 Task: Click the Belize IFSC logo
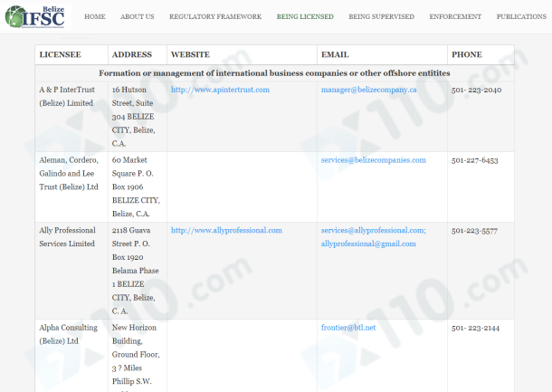(x=35, y=16)
